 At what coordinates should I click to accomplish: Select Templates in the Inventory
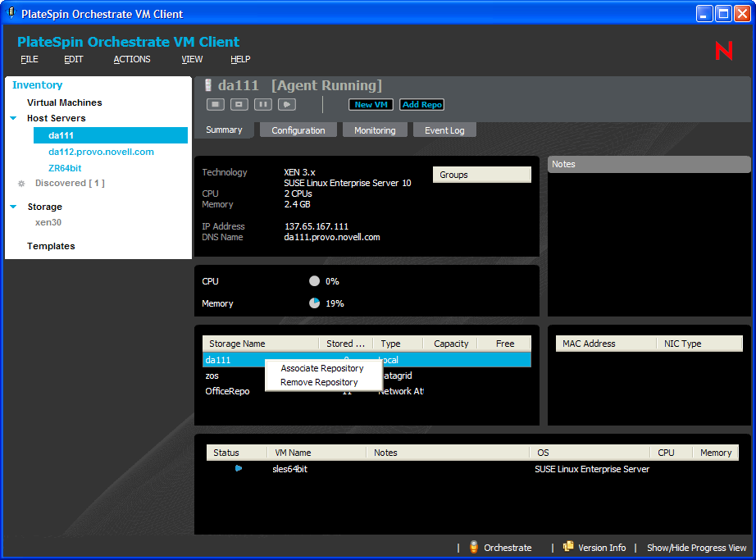(x=51, y=246)
